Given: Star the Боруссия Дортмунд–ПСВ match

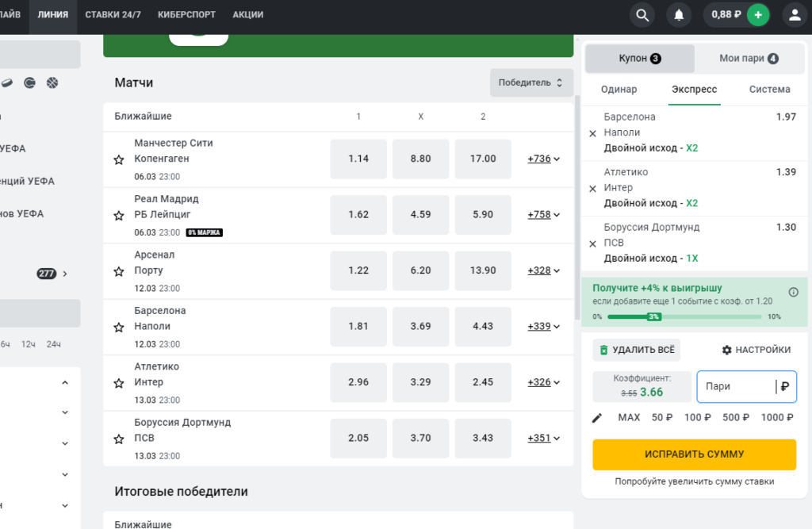Looking at the screenshot, I should [x=119, y=439].
